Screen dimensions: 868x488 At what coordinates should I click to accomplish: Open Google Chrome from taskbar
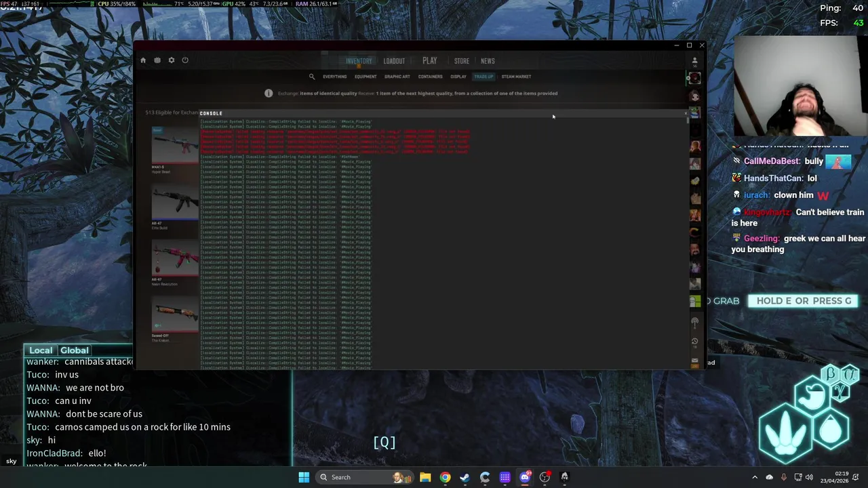445,477
